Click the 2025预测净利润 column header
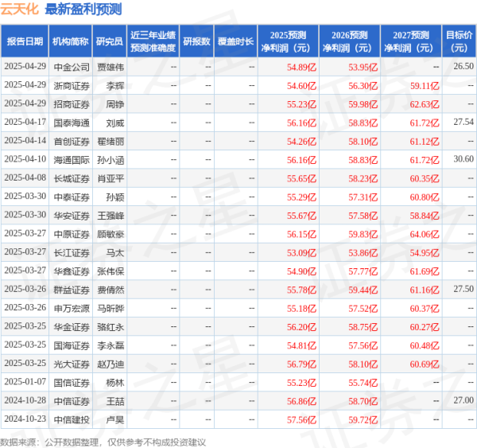 (289, 41)
